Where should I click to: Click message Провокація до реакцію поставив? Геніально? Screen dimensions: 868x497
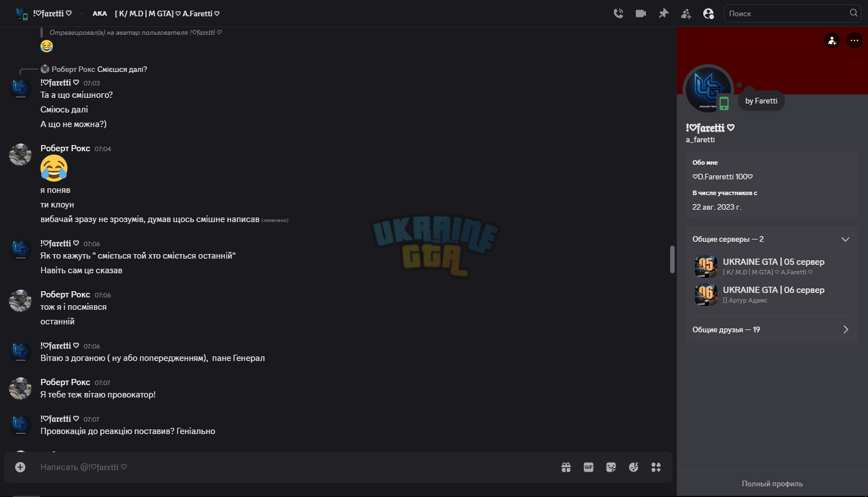128,431
